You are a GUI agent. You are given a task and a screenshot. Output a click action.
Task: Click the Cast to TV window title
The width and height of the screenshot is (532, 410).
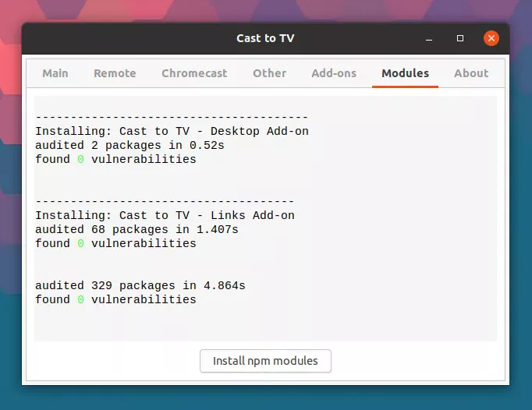(265, 38)
